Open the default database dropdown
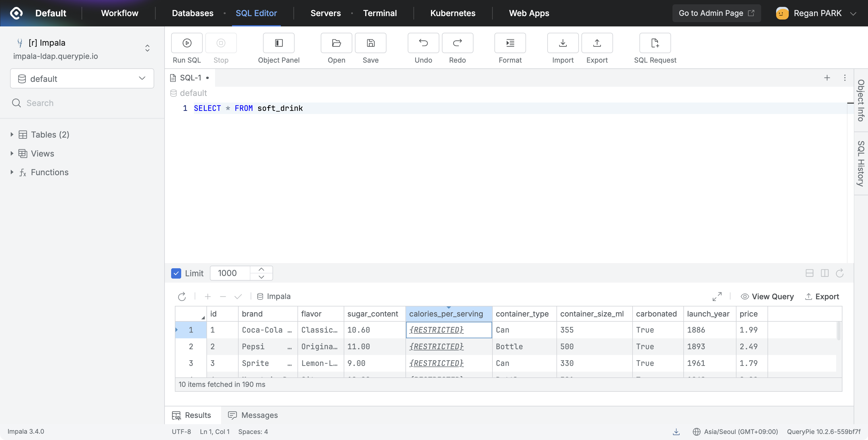Viewport: 868px width, 440px height. click(82, 79)
